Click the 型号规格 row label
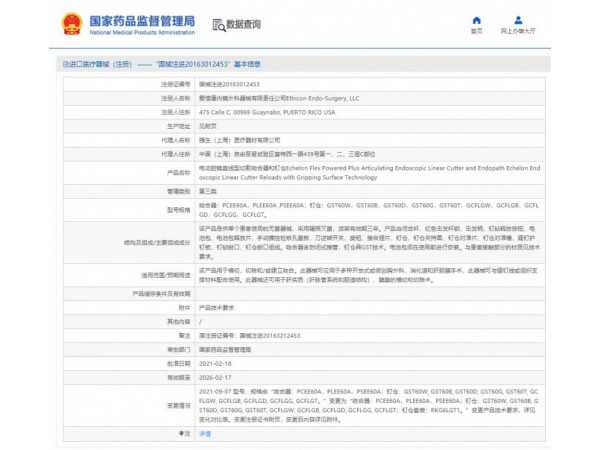The height and width of the screenshot is (450, 600). point(179,210)
